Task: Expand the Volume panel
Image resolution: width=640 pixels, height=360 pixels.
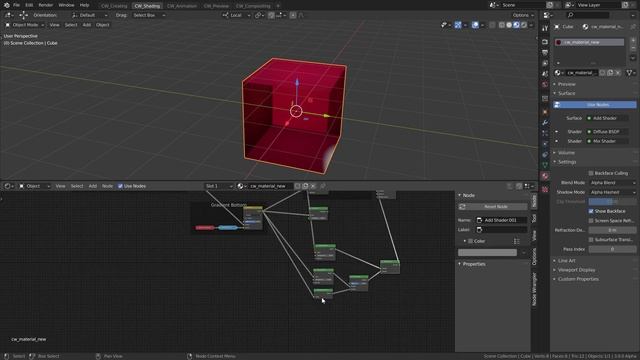Action: tap(566, 153)
